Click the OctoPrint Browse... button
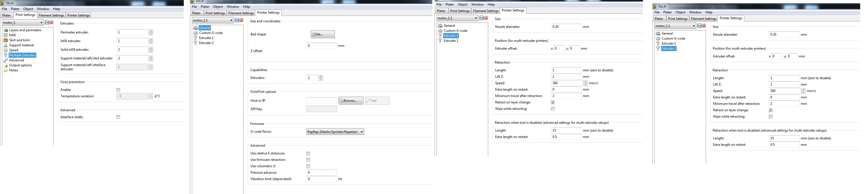Image resolution: width=868 pixels, height=194 pixels. point(351,101)
